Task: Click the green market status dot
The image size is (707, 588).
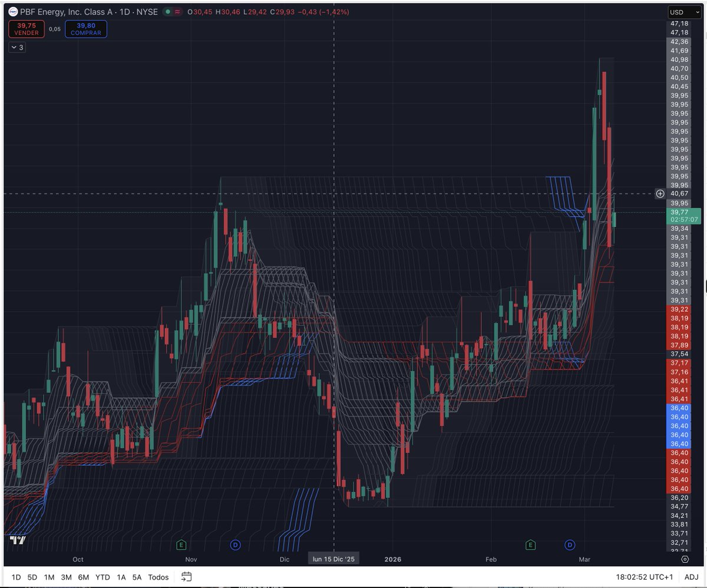Action: 167,12
